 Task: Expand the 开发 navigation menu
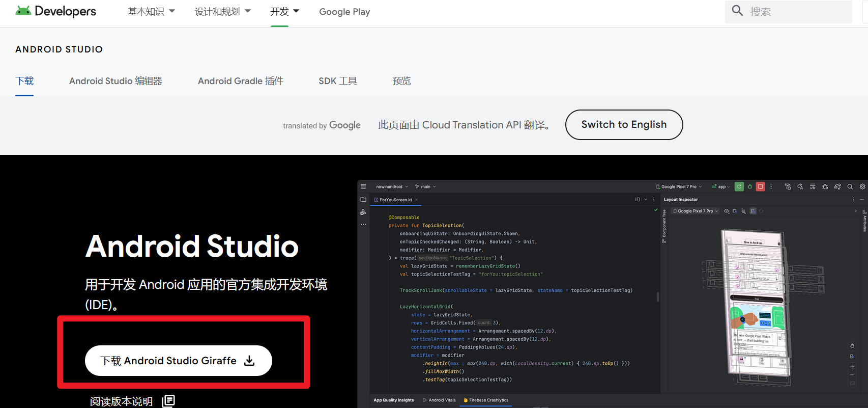point(284,11)
